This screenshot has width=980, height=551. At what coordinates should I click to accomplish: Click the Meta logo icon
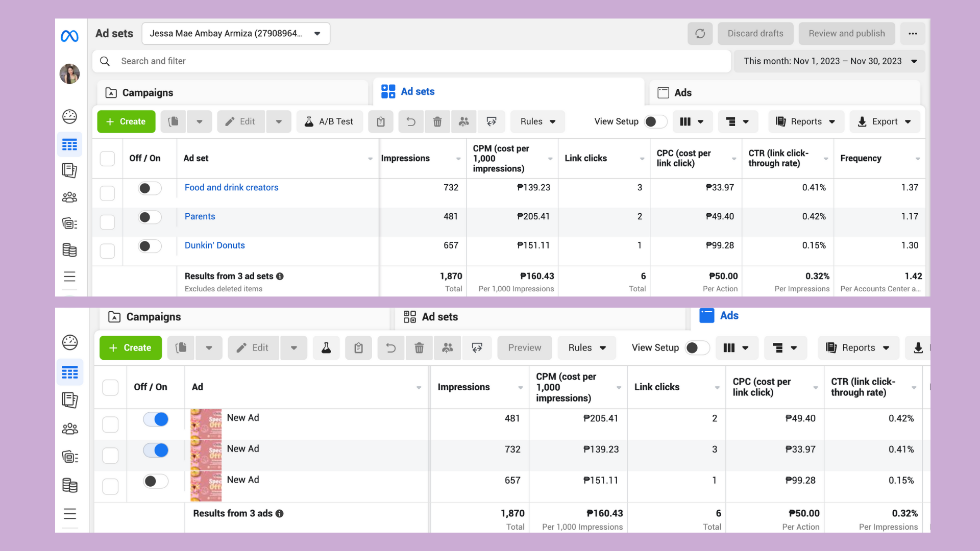coord(70,36)
